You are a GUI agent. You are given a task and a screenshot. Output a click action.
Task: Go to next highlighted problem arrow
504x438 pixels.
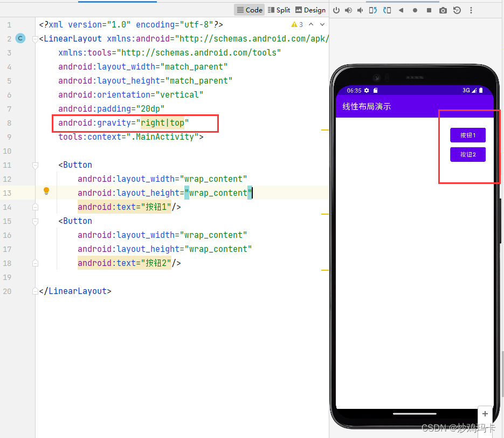pos(322,24)
